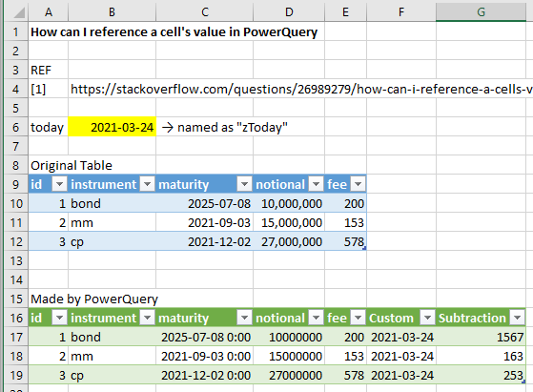Open id filter dropdown in PowerQuery table
Viewport: 533px width, 392px height.
pyautogui.click(x=59, y=318)
